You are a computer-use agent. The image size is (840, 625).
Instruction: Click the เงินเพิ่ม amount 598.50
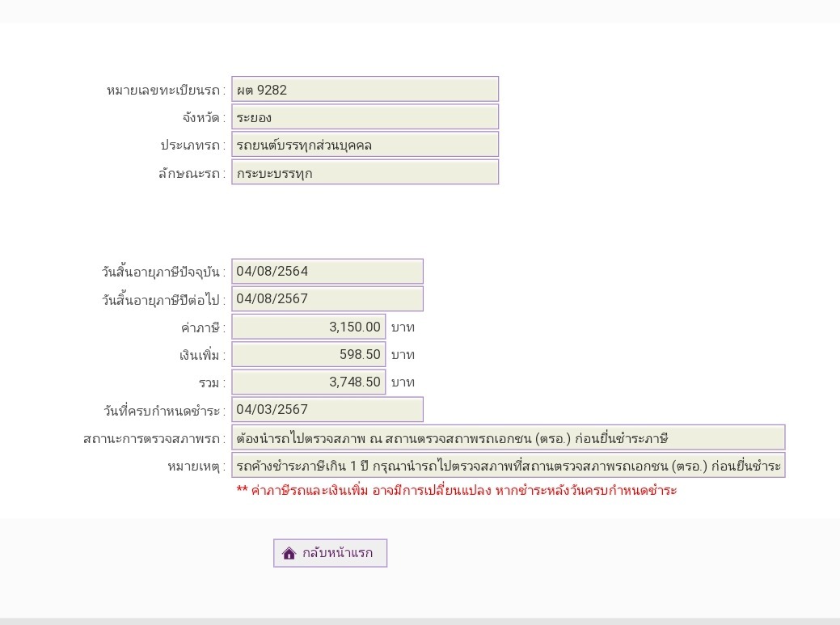pos(309,354)
